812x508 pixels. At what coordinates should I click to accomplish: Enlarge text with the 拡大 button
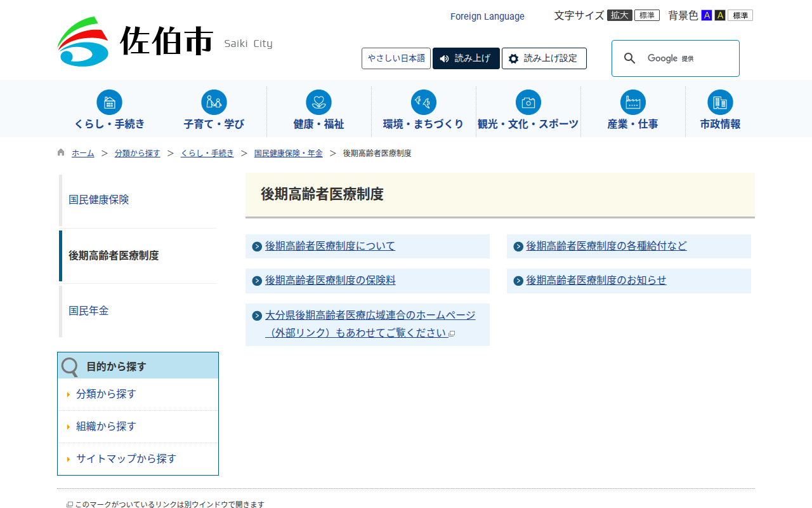pyautogui.click(x=619, y=15)
